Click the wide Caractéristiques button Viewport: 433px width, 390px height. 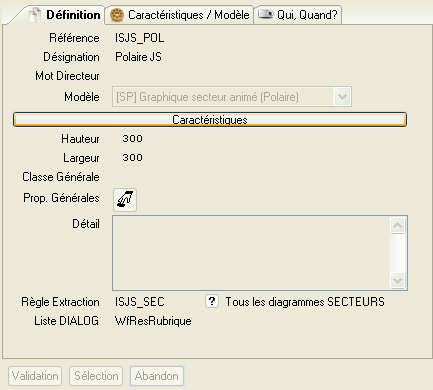(x=210, y=120)
